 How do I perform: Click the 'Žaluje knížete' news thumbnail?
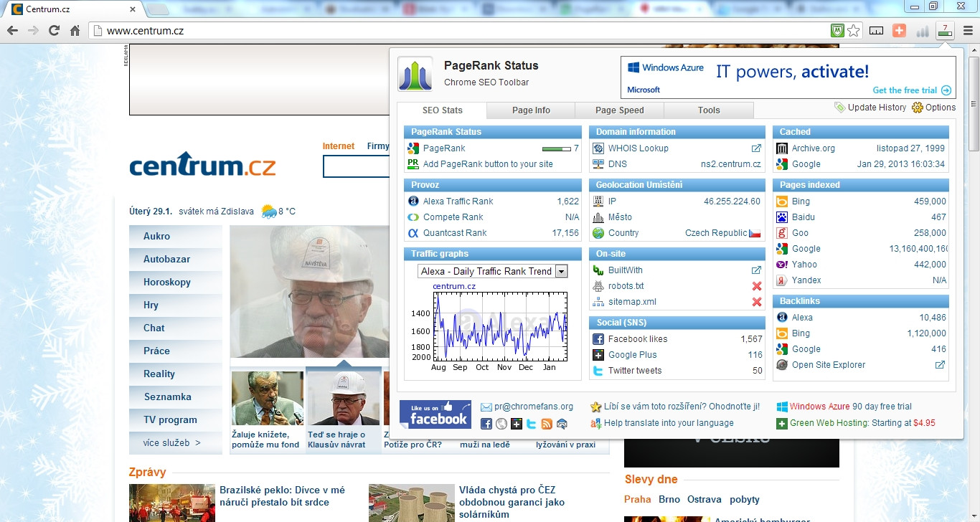[267, 398]
